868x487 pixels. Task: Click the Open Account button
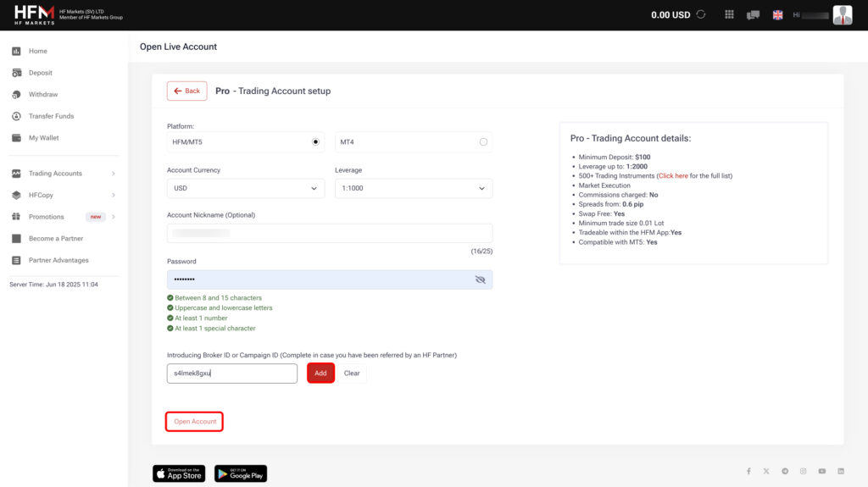(x=194, y=421)
